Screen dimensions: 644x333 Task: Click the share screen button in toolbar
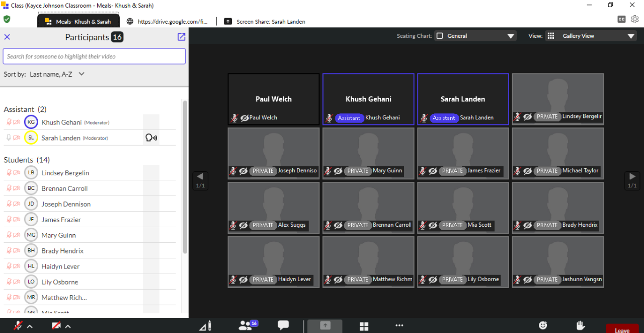coord(325,325)
